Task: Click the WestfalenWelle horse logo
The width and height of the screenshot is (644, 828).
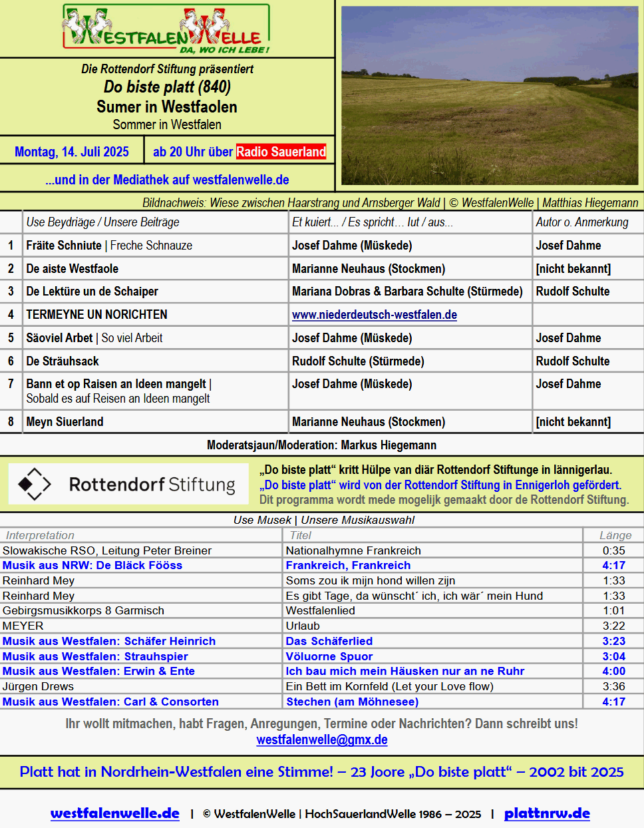Action: (x=166, y=29)
